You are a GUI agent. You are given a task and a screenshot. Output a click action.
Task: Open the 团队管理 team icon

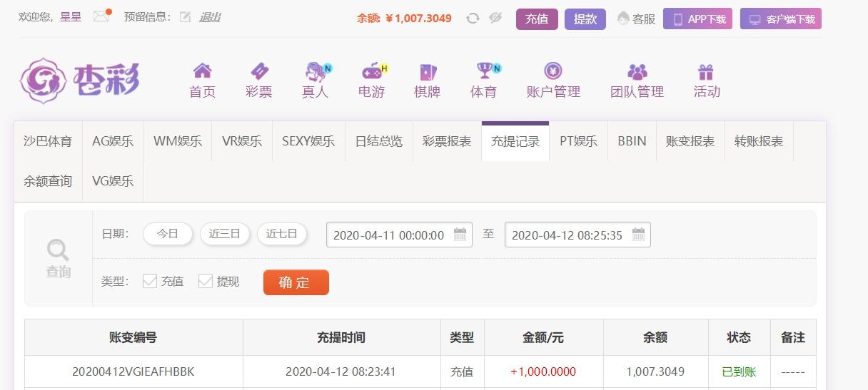[637, 71]
